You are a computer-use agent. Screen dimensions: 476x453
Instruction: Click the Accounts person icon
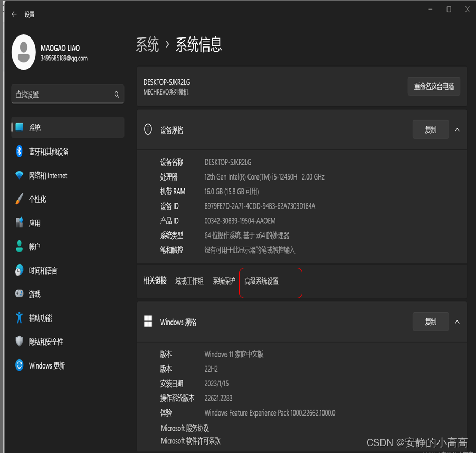[x=20, y=246]
